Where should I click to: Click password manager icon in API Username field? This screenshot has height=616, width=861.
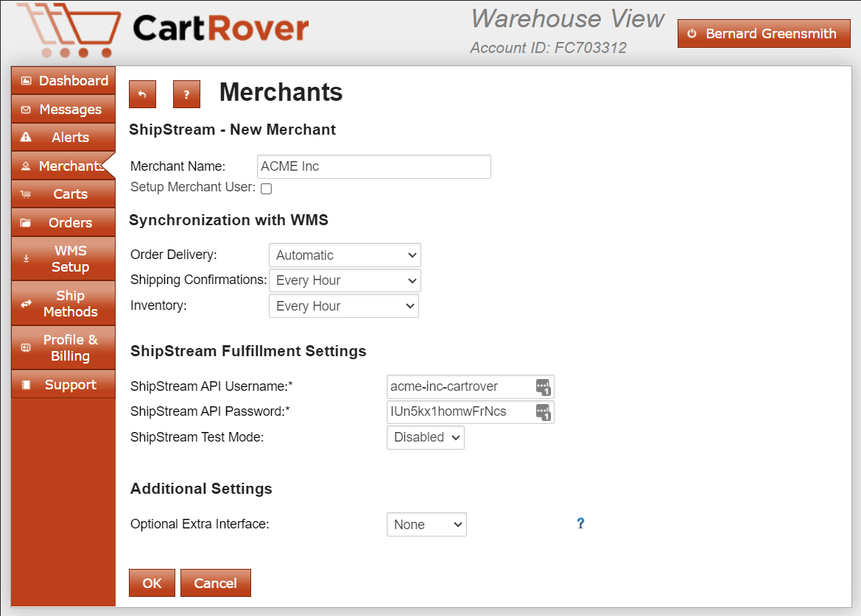[543, 386]
